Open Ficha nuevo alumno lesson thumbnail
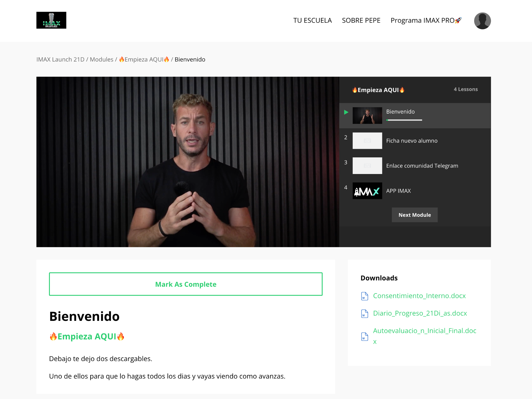Image resolution: width=532 pixels, height=399 pixels. pos(367,141)
